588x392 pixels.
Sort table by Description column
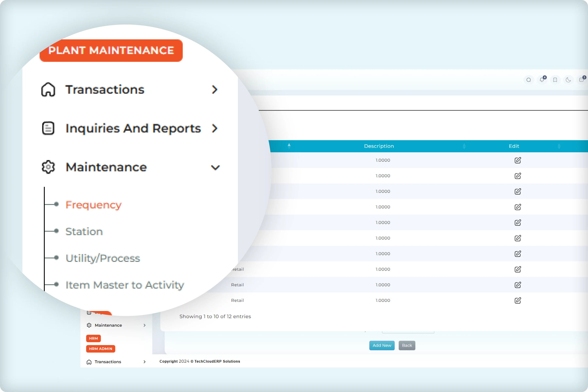379,146
